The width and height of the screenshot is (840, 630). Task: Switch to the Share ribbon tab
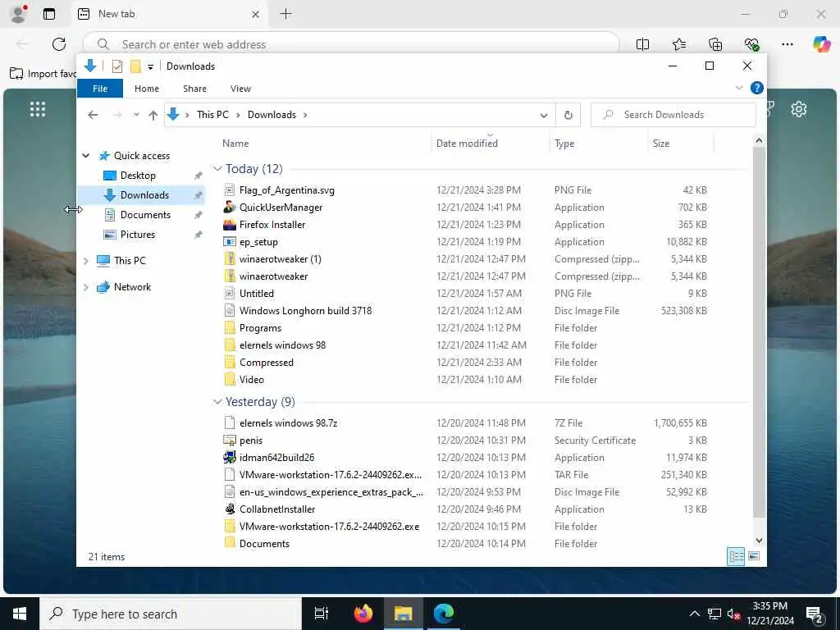click(194, 89)
